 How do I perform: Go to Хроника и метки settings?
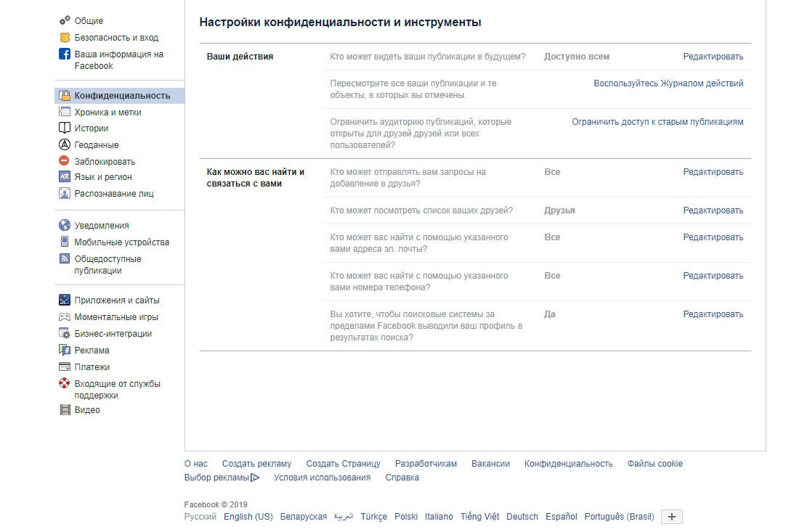[108, 112]
